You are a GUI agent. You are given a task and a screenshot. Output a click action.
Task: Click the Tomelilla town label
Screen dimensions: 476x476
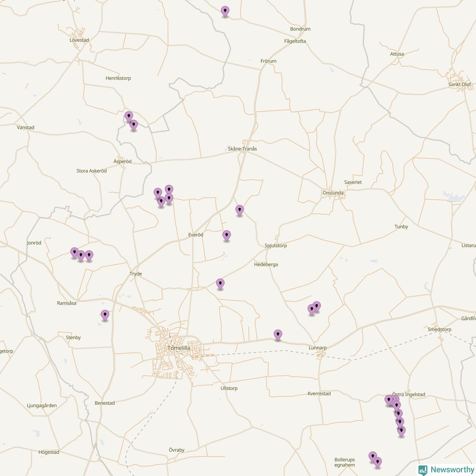pyautogui.click(x=179, y=348)
